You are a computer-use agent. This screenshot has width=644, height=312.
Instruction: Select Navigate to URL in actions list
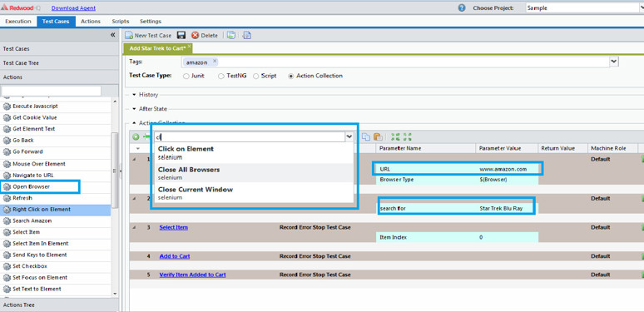tap(56, 176)
